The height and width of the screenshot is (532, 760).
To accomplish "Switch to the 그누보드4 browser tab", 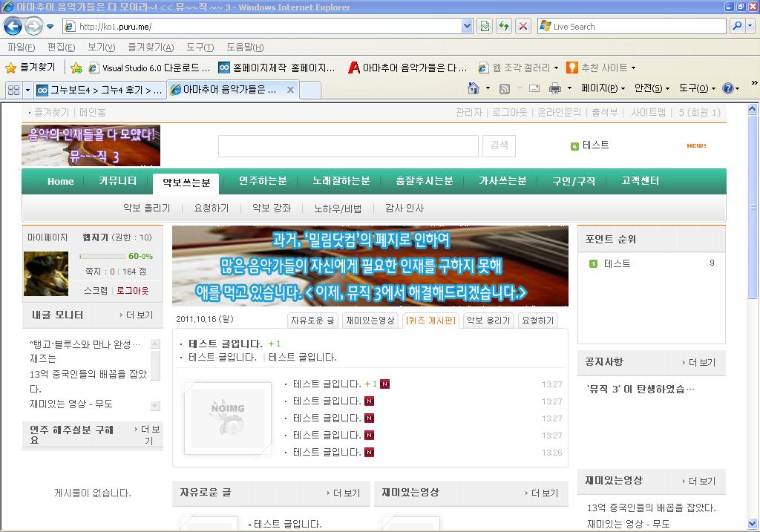I will 100,90.
